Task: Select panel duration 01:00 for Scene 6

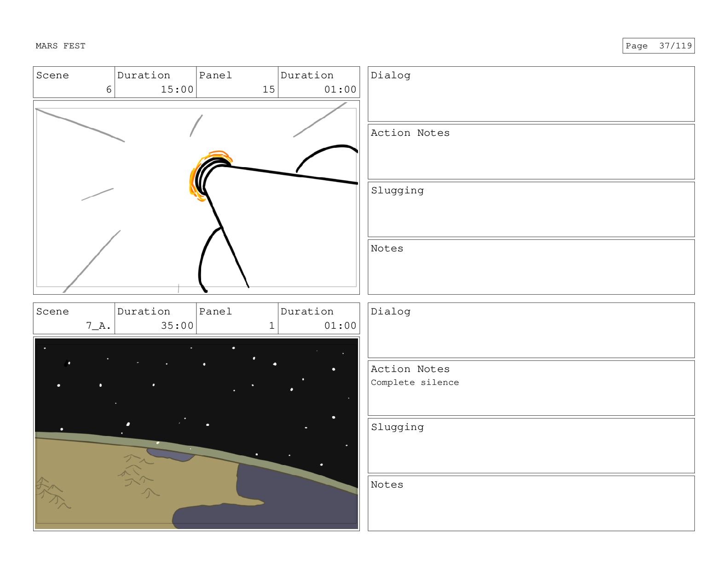Action: click(x=319, y=82)
